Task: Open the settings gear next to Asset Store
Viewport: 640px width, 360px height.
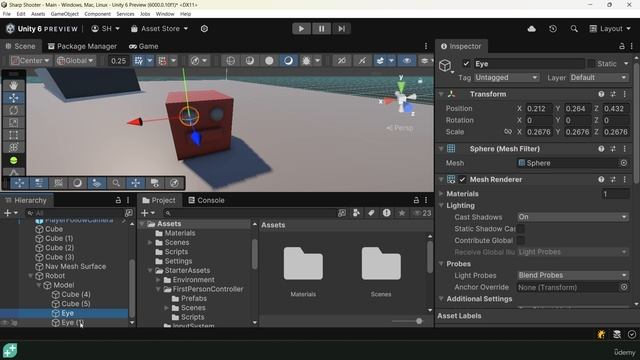Action: (204, 29)
